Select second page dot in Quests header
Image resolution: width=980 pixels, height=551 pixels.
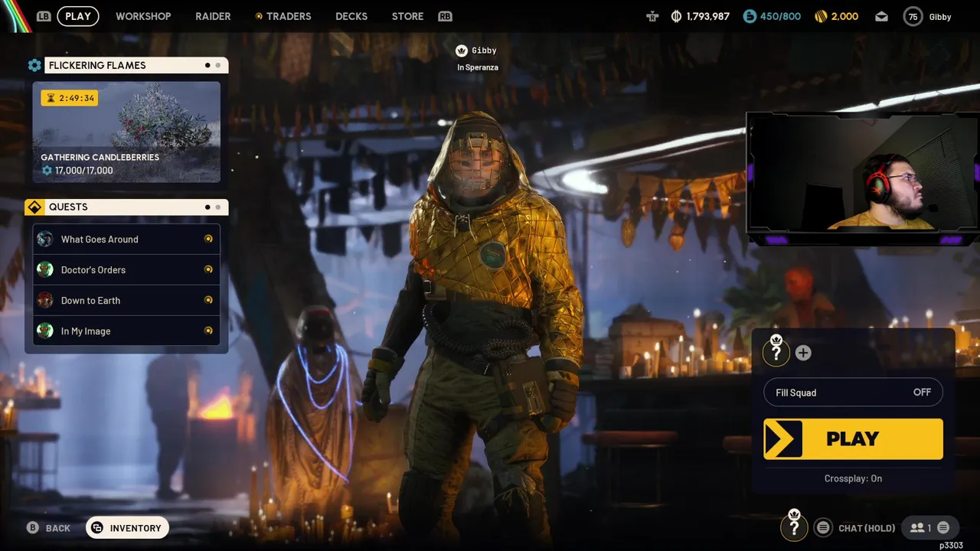click(218, 207)
